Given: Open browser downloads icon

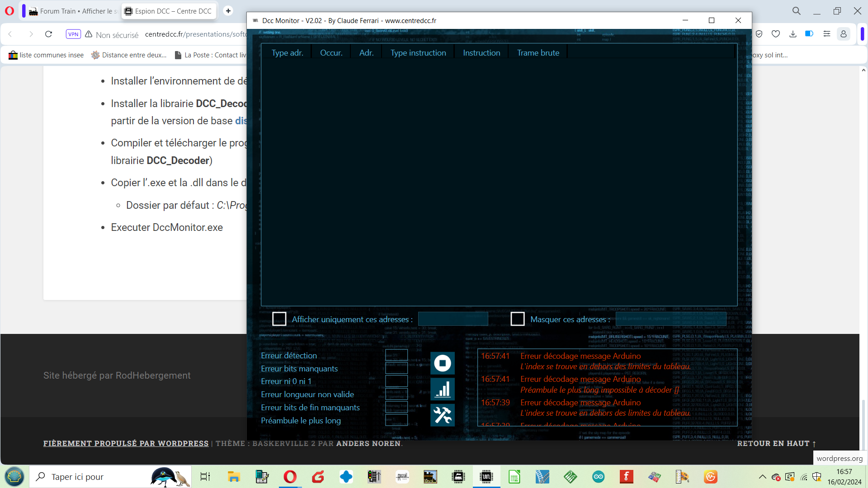Looking at the screenshot, I should (793, 34).
